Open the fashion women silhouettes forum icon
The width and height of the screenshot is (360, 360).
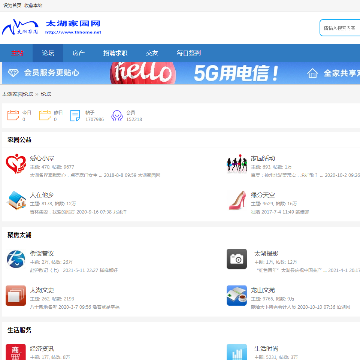coord(237,163)
